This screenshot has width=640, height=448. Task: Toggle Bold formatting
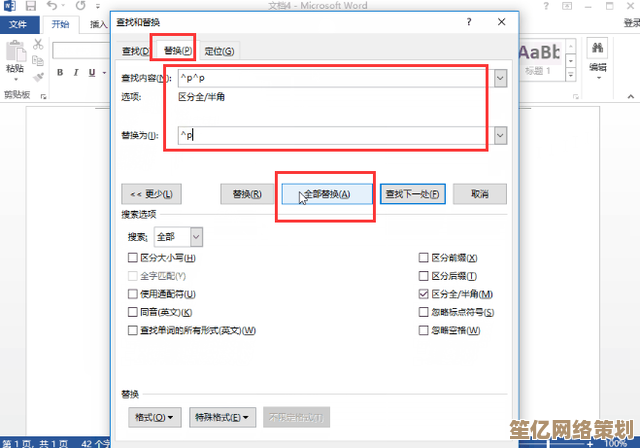(60, 73)
